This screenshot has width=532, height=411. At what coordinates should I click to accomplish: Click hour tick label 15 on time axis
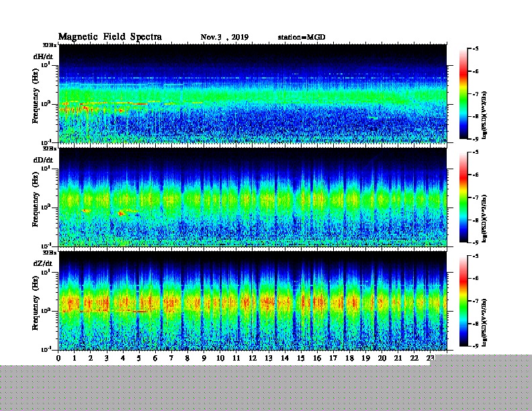coord(301,358)
